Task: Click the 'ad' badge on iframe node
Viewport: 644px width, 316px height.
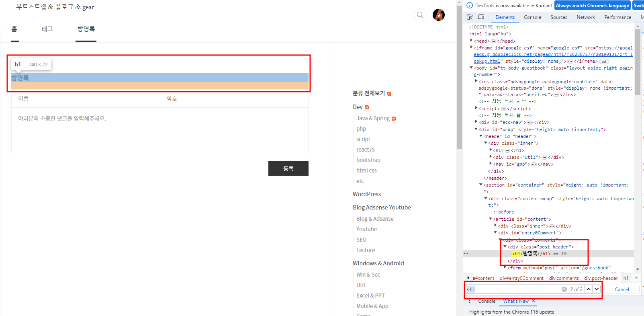Action: tap(604, 62)
